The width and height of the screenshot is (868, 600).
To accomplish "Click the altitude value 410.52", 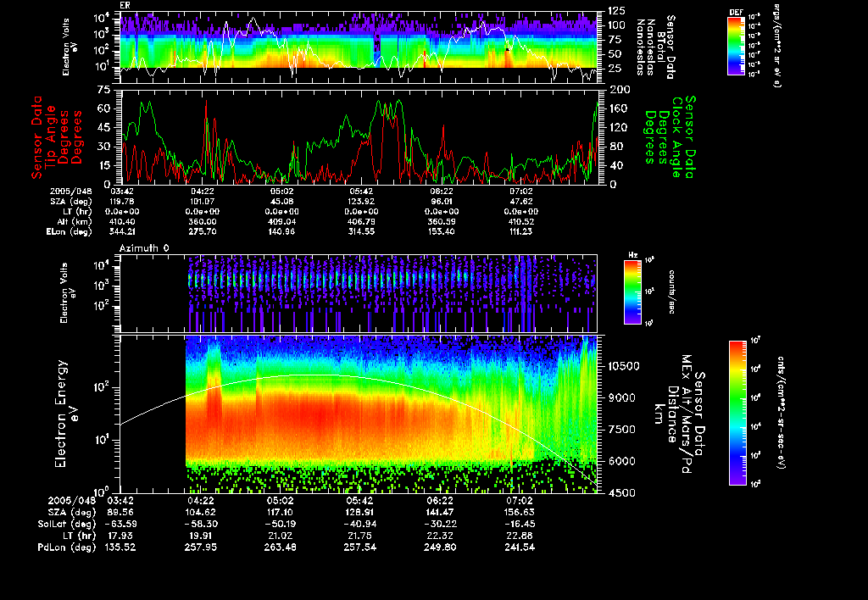I will click(x=521, y=221).
